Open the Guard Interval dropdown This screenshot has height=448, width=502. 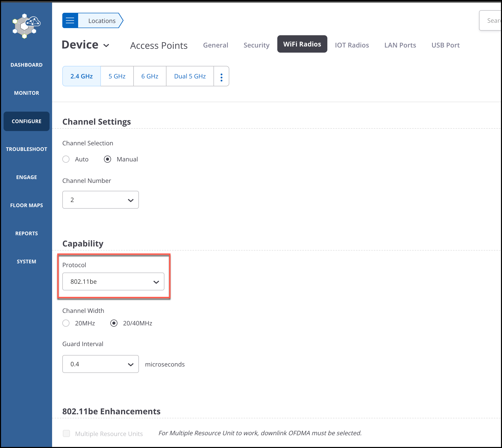(x=101, y=364)
